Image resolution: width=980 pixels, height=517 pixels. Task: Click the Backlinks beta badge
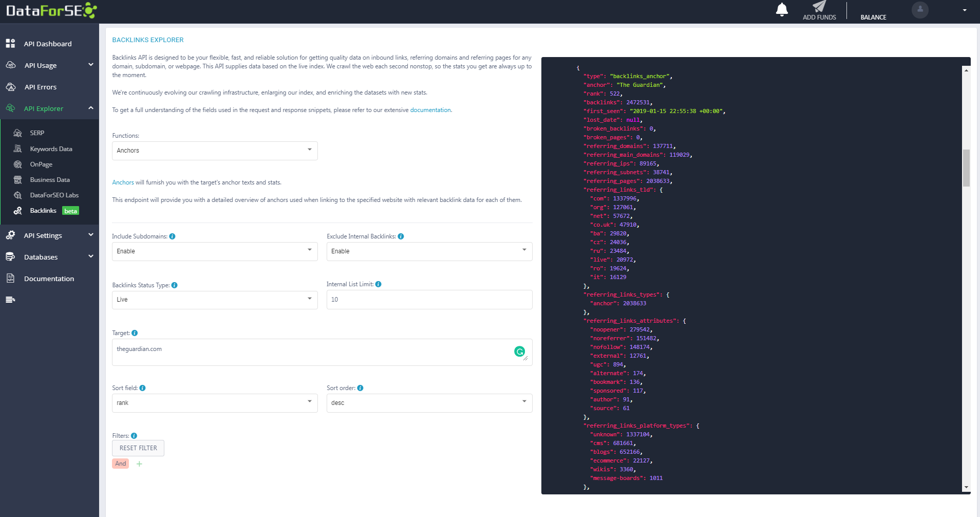(x=70, y=211)
